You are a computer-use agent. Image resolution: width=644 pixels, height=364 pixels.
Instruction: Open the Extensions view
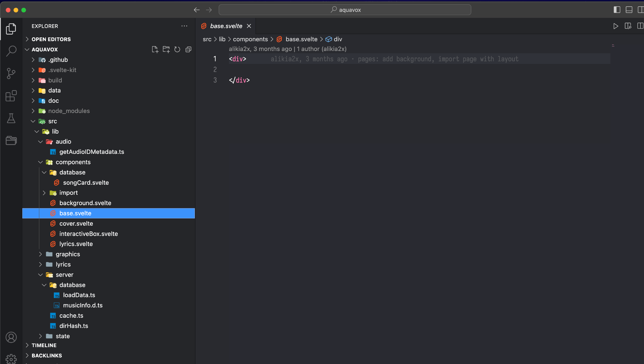[11, 96]
